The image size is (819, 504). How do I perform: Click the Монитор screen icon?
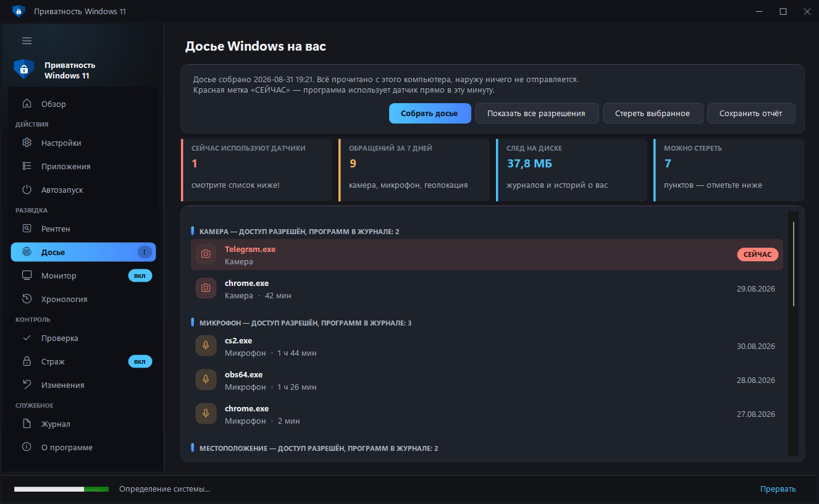tap(27, 275)
